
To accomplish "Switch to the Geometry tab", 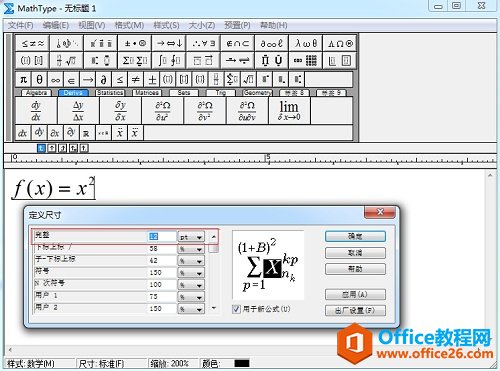I will click(257, 93).
